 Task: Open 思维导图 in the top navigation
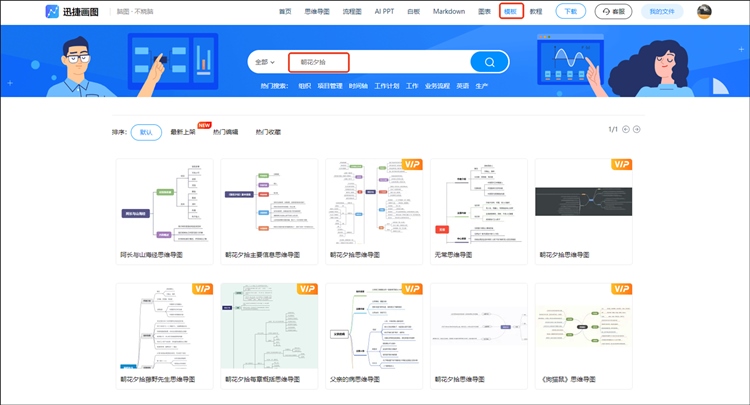point(317,11)
